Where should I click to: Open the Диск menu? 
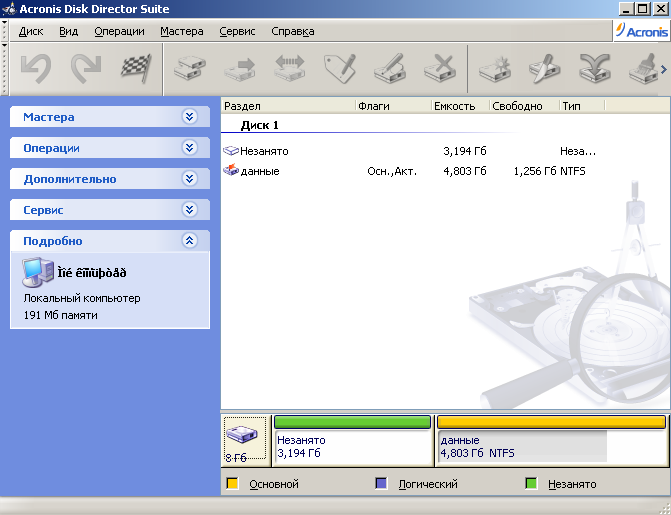31,31
